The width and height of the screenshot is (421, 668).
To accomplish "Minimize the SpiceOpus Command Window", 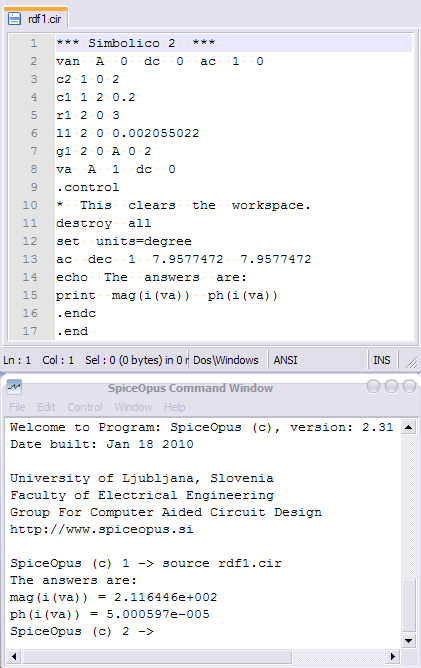I will tap(373, 386).
